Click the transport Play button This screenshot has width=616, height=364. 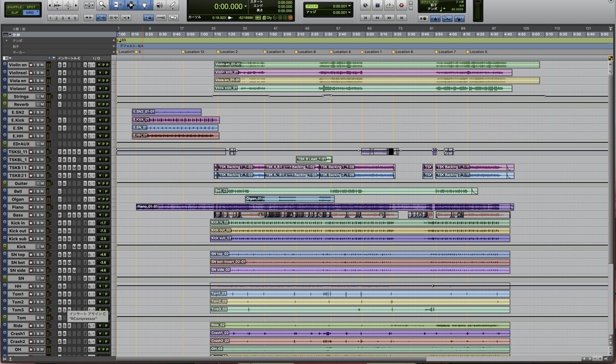click(x=389, y=6)
